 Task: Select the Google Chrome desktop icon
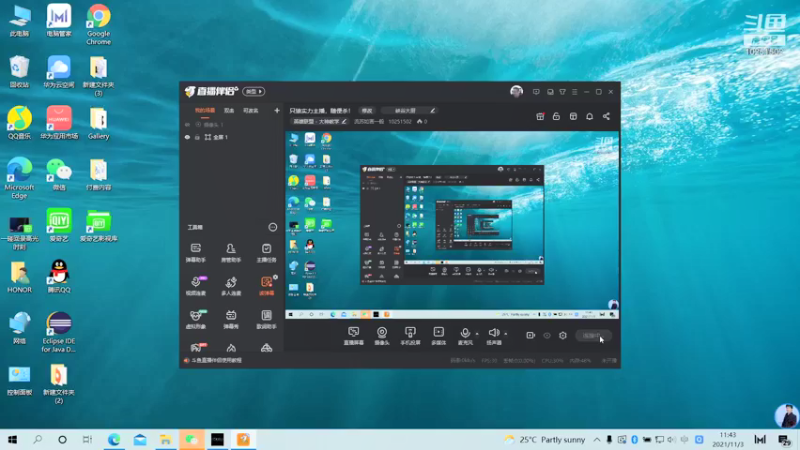tap(98, 24)
